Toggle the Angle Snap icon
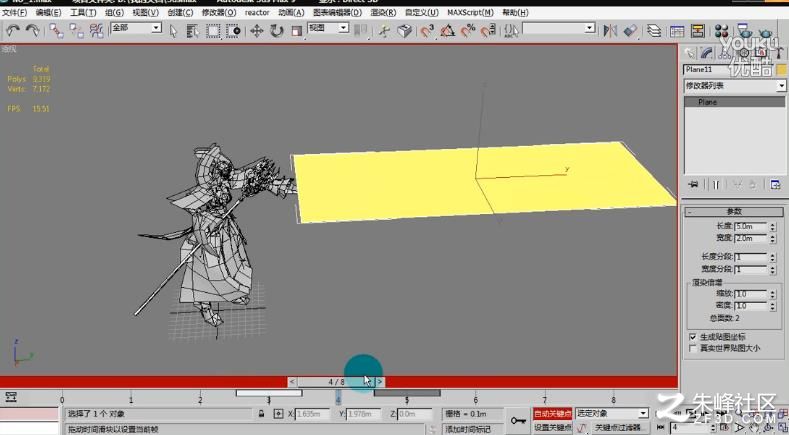Image resolution: width=789 pixels, height=435 pixels. coord(447,31)
